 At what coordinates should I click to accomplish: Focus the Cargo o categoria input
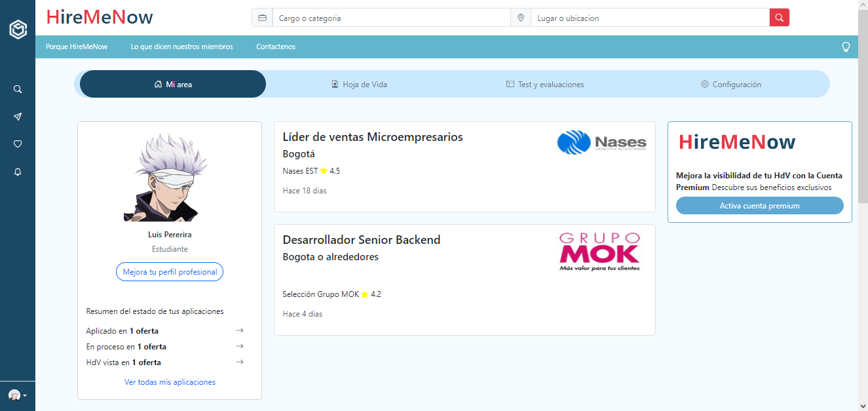[391, 18]
